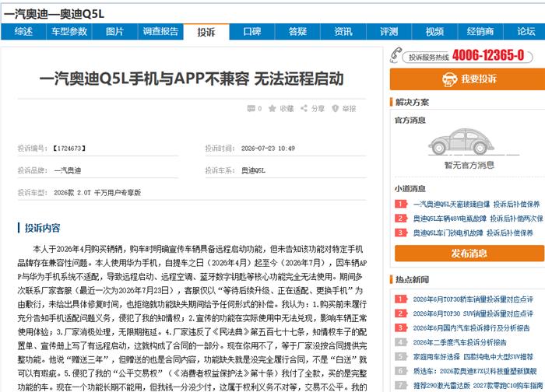The width and height of the screenshot is (545, 392).
Task: Click the 官方消息 heading
Action: (x=410, y=120)
